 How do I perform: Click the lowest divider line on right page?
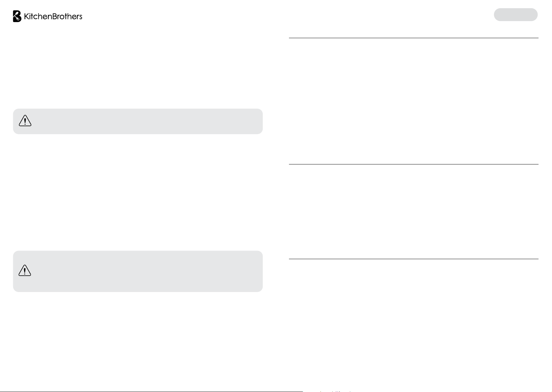point(414,259)
